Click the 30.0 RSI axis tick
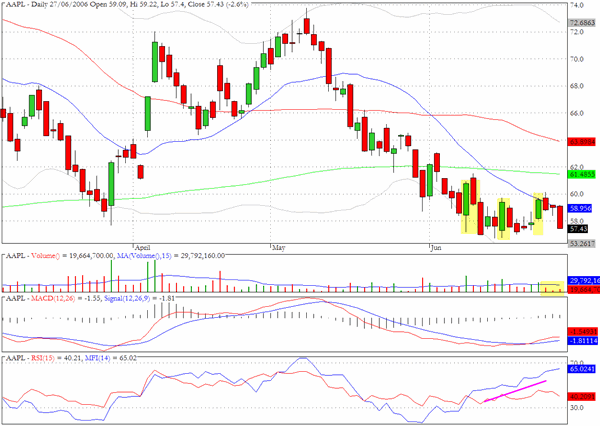Viewport: 600px width, 426px height. click(577, 408)
